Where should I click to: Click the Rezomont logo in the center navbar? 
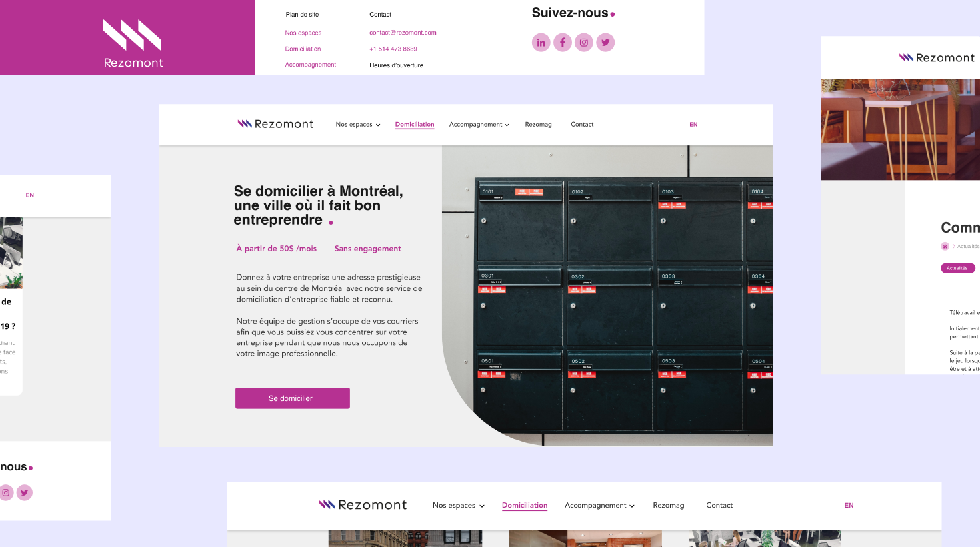275,124
